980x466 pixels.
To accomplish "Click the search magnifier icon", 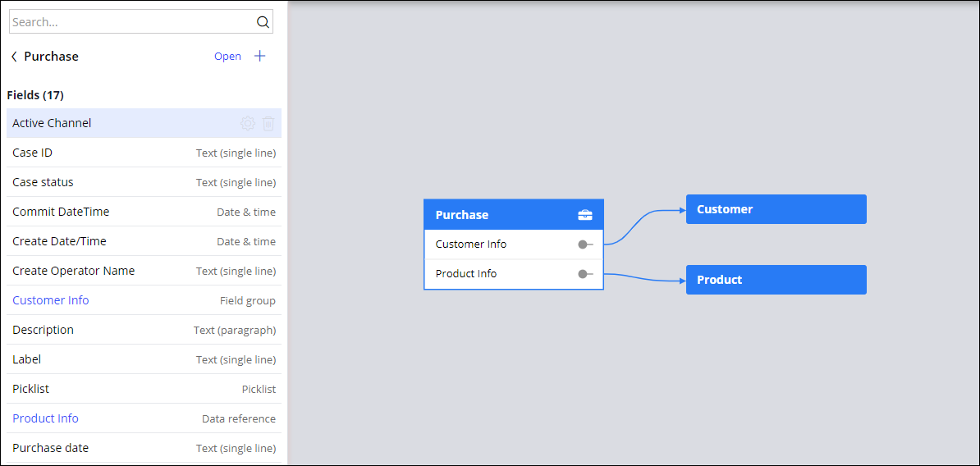I will coord(263,22).
